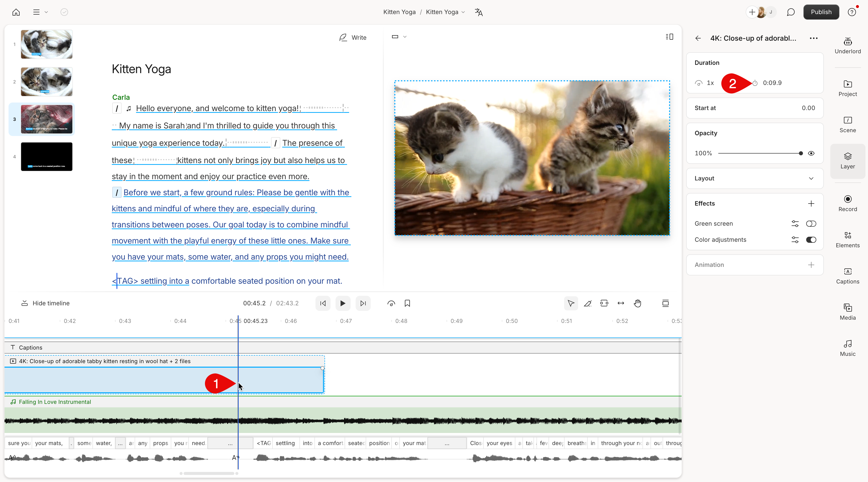Open the Underlord panel
Viewport: 868px width, 482px height.
click(847, 45)
